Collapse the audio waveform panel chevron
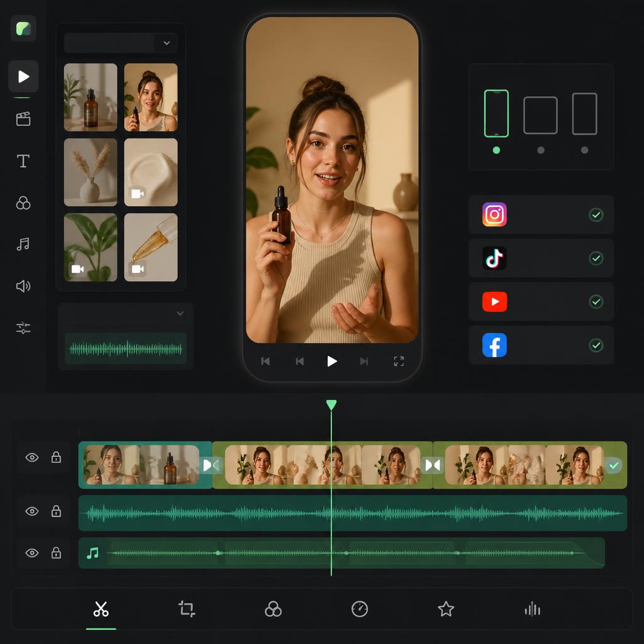The width and height of the screenshot is (644, 644). (x=180, y=313)
